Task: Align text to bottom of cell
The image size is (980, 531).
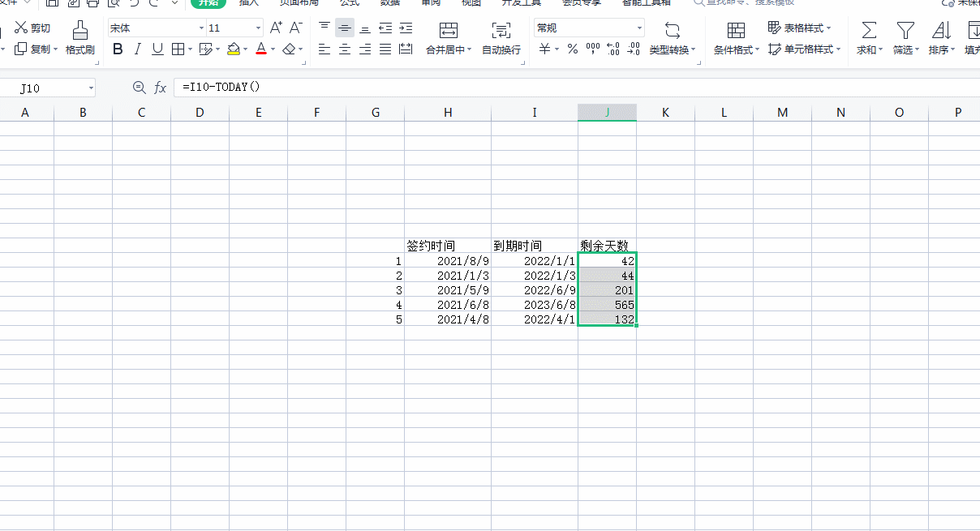Action: point(365,28)
